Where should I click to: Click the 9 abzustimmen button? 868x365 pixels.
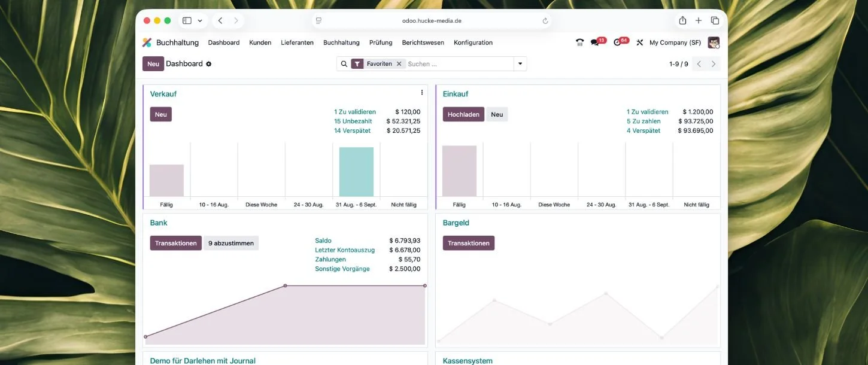coord(231,243)
